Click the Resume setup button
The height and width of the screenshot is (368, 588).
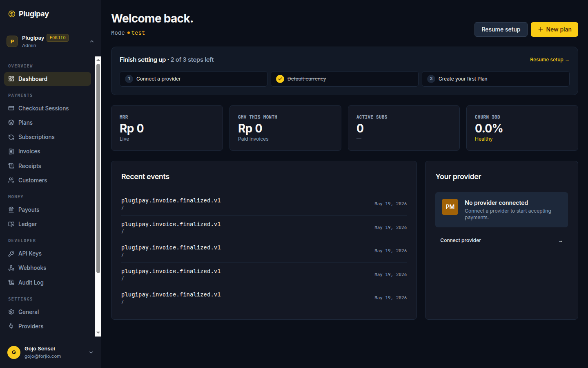501,29
